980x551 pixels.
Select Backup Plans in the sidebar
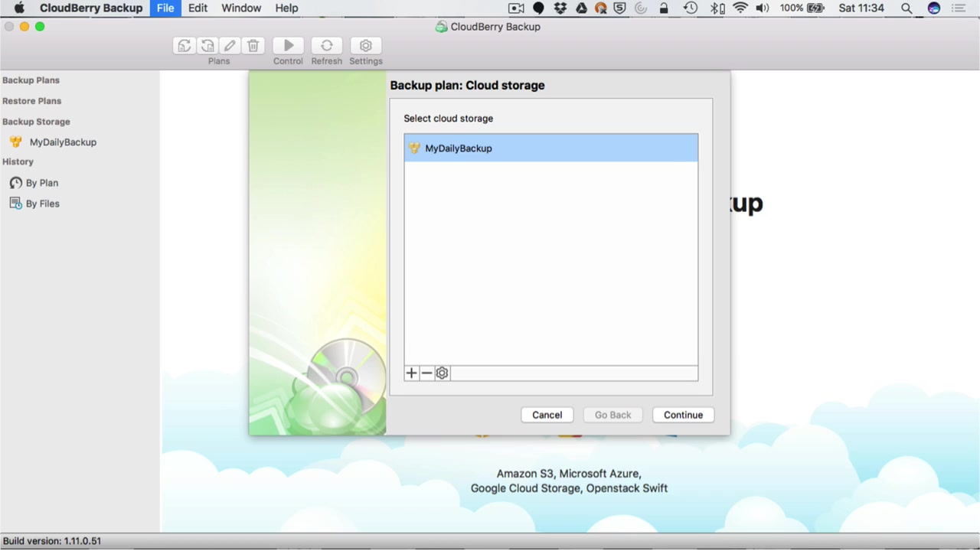click(x=31, y=80)
